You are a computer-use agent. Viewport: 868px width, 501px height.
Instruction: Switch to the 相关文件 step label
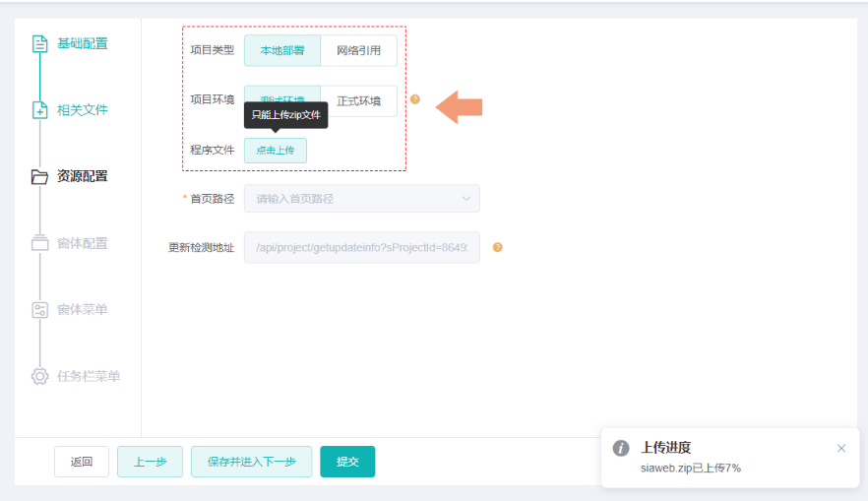[x=83, y=110]
